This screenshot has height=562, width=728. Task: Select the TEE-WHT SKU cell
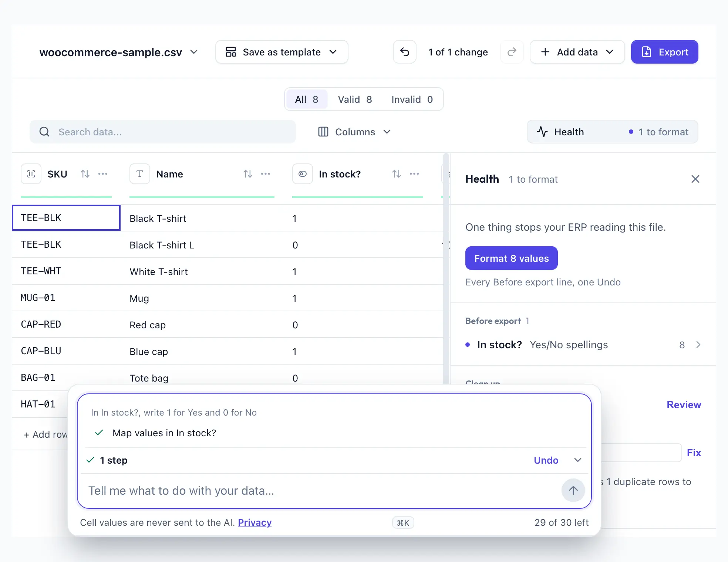coord(66,271)
